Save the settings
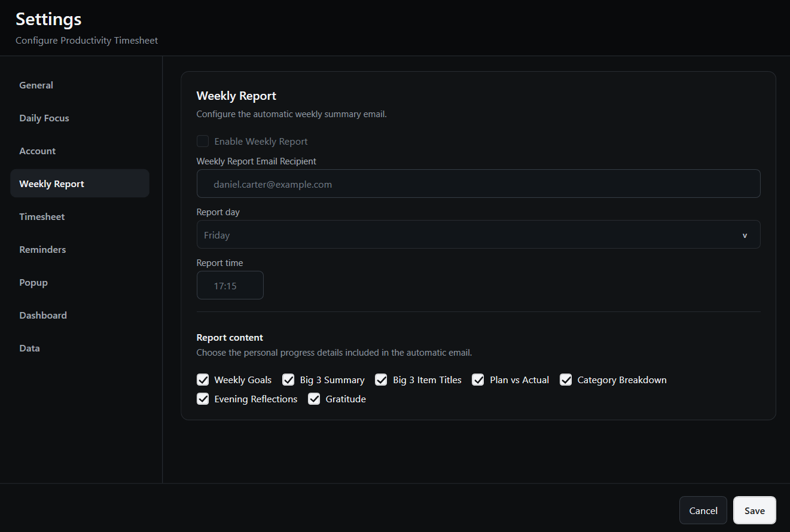This screenshot has height=532, width=790. 755,510
